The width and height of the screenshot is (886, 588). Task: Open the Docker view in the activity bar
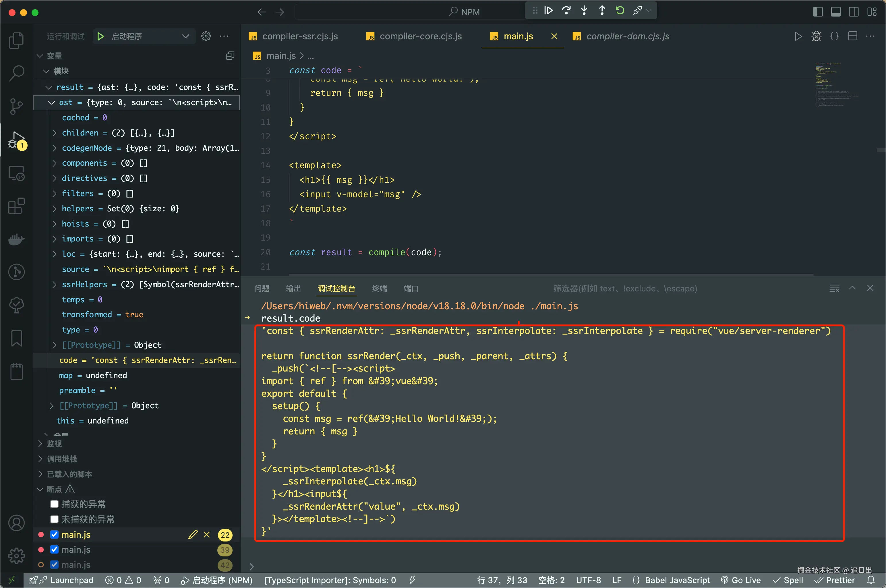coord(16,239)
